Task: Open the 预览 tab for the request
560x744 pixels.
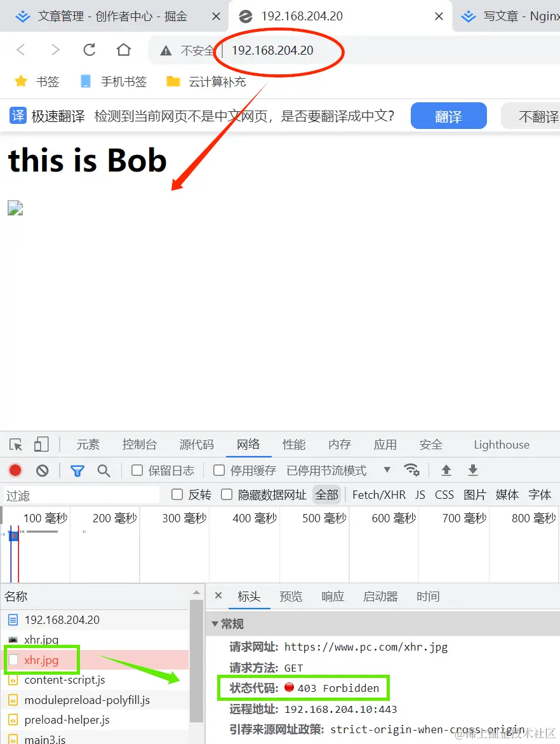Action: (x=291, y=596)
